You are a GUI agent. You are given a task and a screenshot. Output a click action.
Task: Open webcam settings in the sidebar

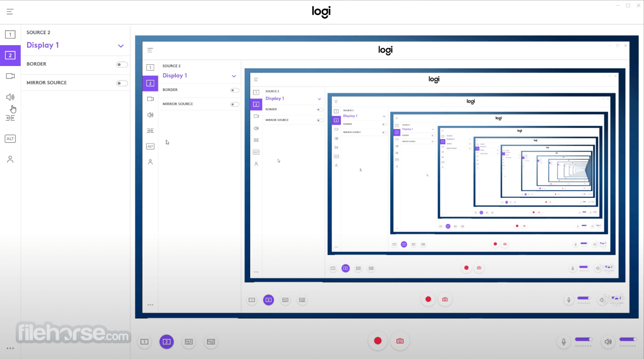[x=10, y=76]
